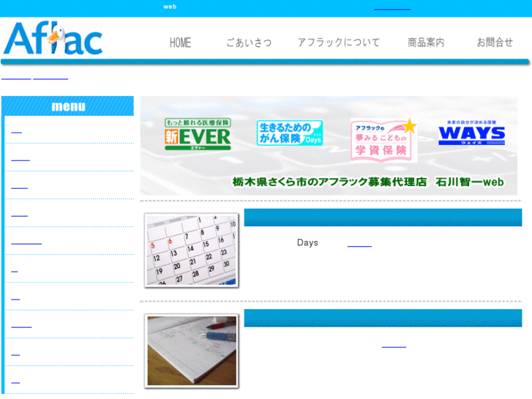Click the WAYS insurance logo
The image size is (532, 399).
click(471, 133)
